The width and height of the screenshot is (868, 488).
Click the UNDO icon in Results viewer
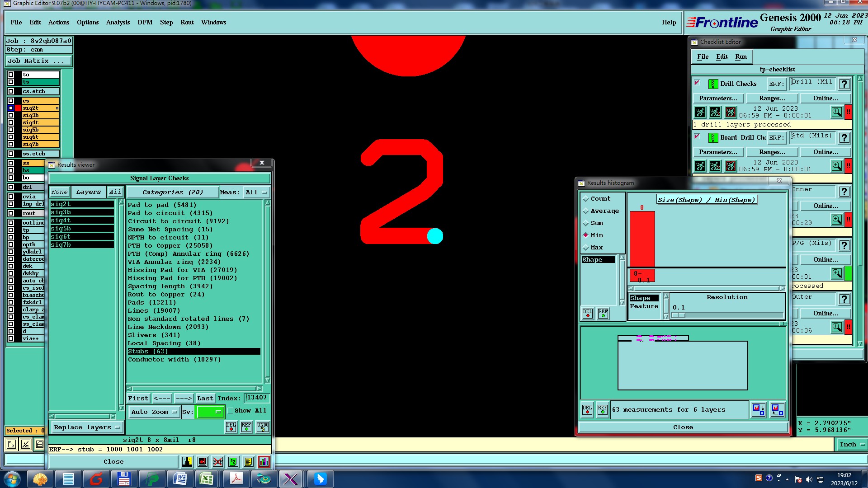(263, 427)
